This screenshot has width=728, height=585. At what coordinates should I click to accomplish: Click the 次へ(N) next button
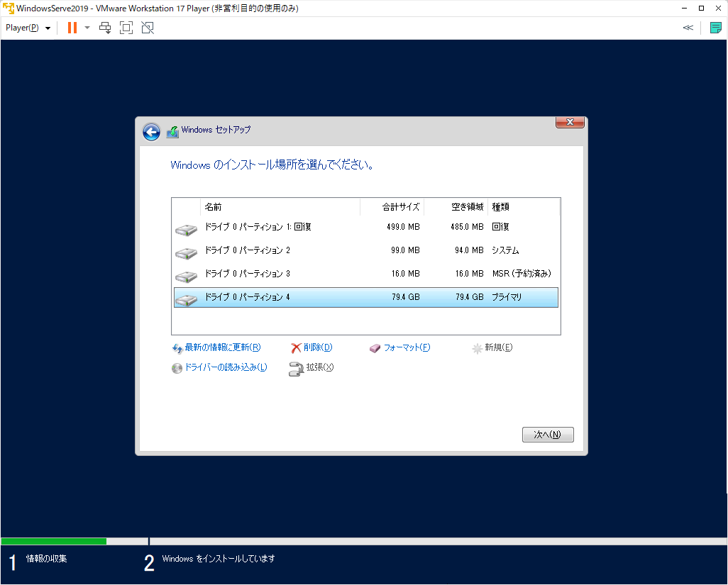pos(548,435)
